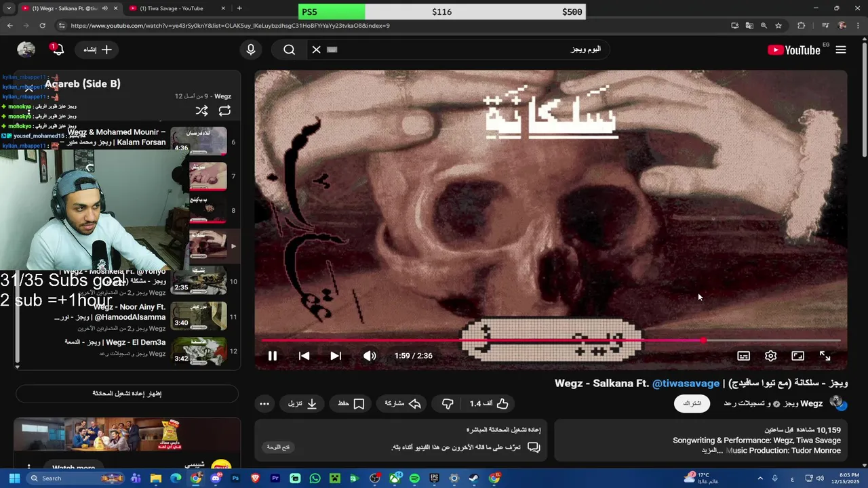The width and height of the screenshot is (868, 488).
Task: Open YouTube notifications bell
Action: (57, 49)
